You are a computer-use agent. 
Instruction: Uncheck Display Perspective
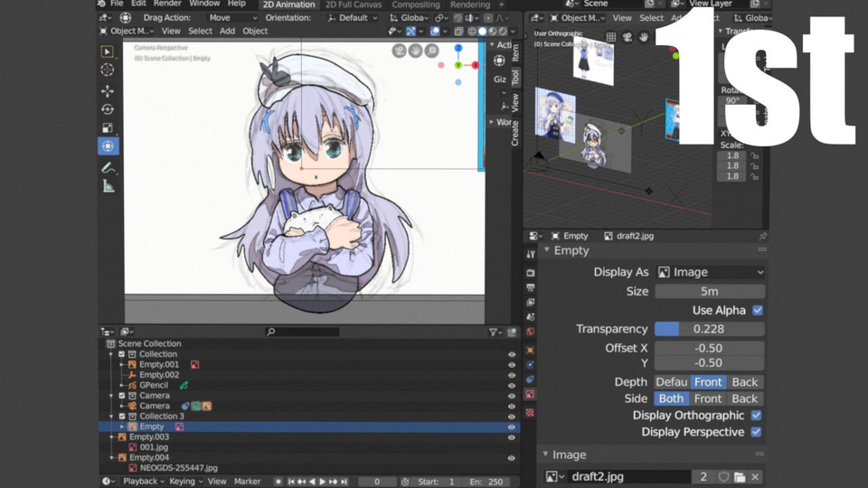(756, 432)
